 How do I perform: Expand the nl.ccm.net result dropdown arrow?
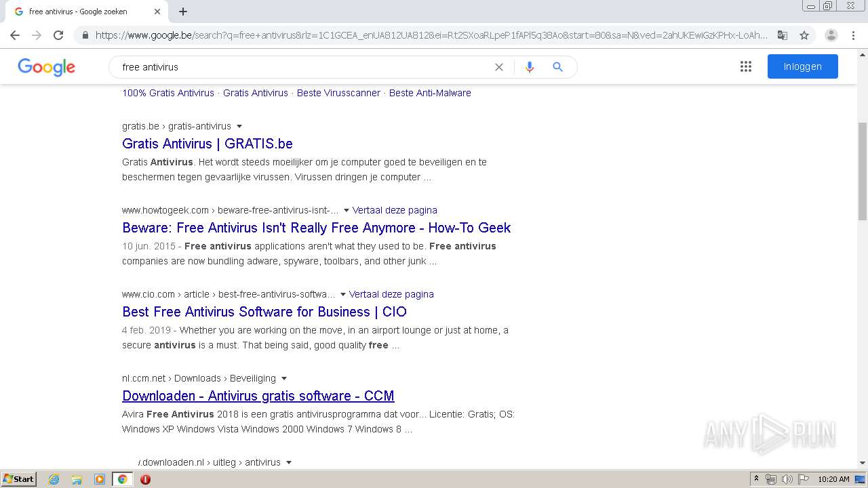(284, 378)
